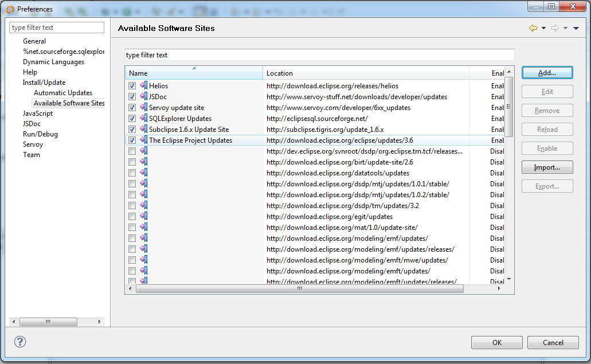Image resolution: width=591 pixels, height=364 pixels.
Task: Select General in the preferences tree
Action: click(x=34, y=41)
